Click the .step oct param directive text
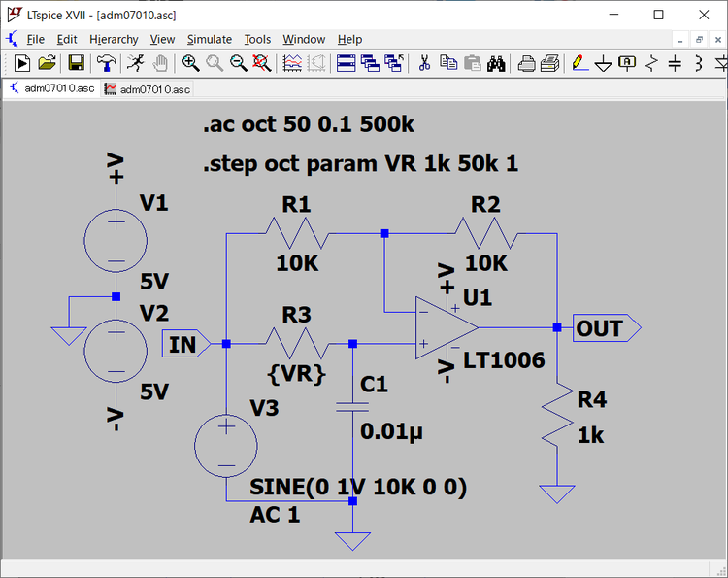This screenshot has width=728, height=578. pyautogui.click(x=360, y=164)
